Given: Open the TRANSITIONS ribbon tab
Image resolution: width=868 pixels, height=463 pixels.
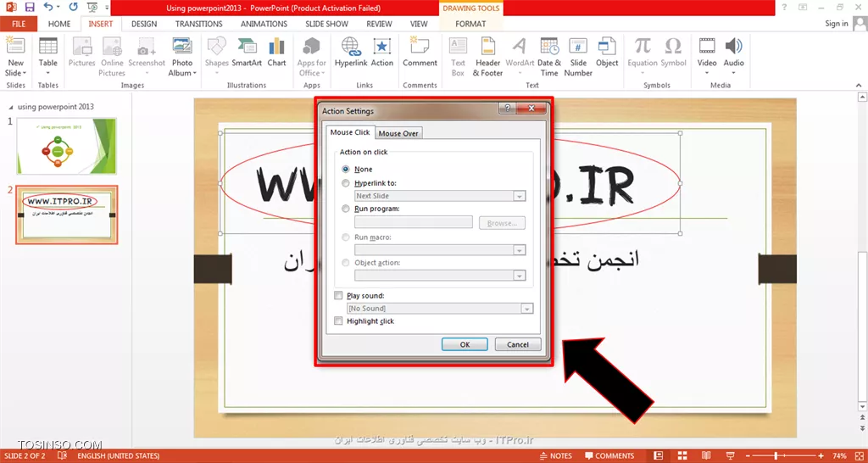Looking at the screenshot, I should [x=198, y=24].
